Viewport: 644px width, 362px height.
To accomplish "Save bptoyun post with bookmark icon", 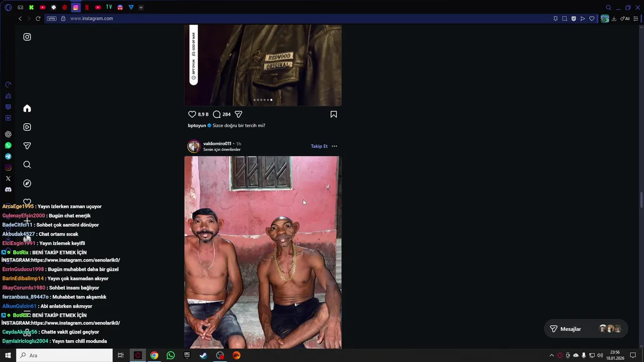I will (334, 115).
